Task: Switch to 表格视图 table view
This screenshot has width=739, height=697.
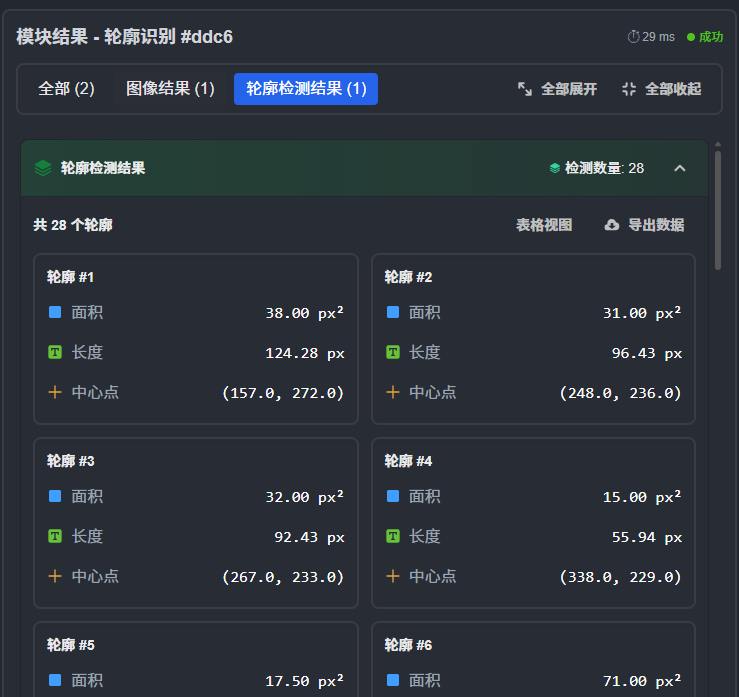Action: [544, 225]
